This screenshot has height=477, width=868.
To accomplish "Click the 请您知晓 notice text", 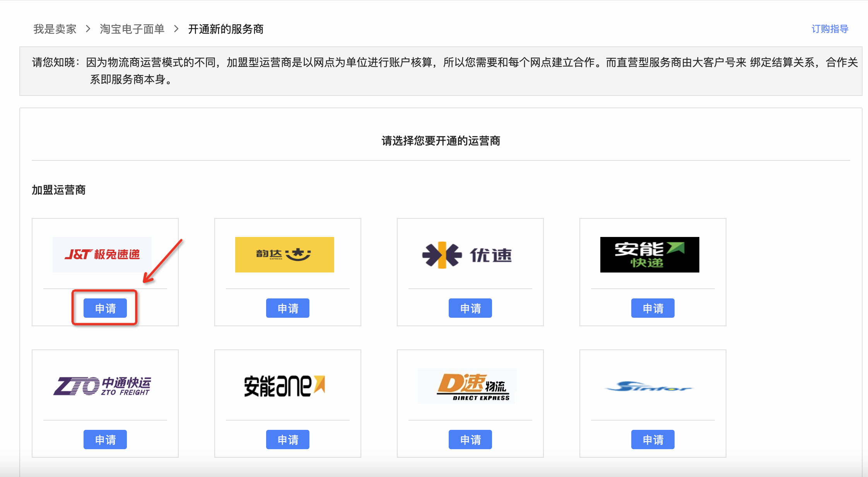I will point(445,71).
